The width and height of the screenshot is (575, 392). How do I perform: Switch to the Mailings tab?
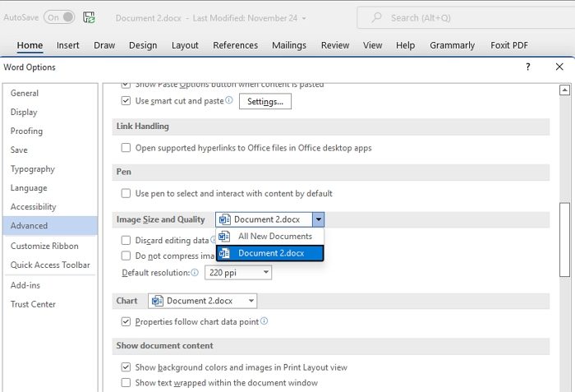pyautogui.click(x=289, y=45)
